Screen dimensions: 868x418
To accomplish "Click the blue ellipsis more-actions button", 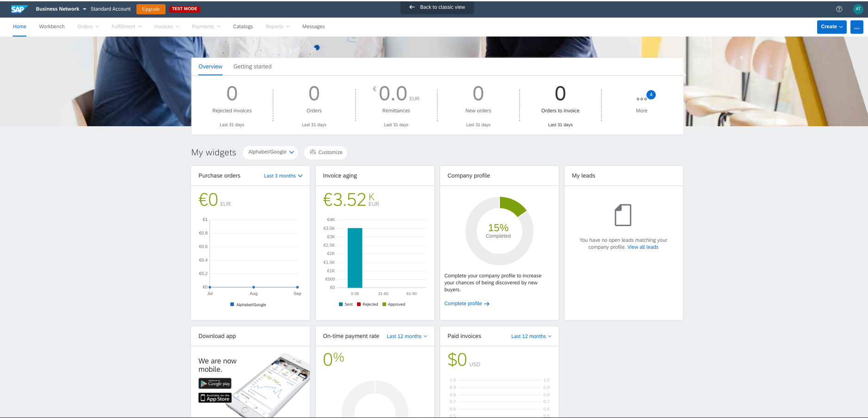I will (856, 27).
